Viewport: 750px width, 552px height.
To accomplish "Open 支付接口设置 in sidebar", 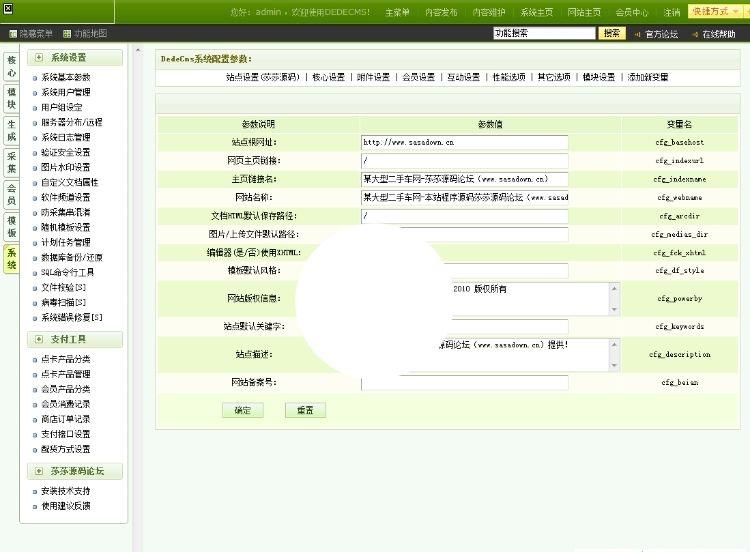I will click(66, 434).
